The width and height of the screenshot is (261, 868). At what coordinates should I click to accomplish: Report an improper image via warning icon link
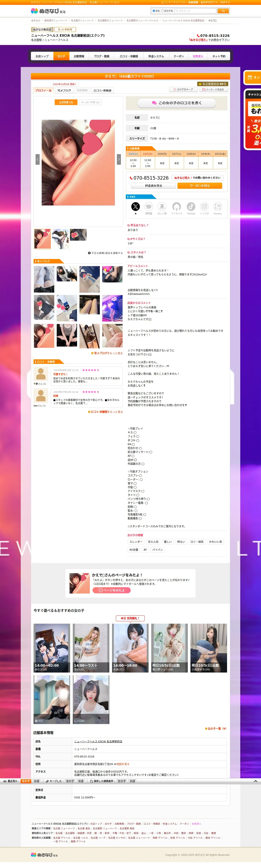coord(105,253)
